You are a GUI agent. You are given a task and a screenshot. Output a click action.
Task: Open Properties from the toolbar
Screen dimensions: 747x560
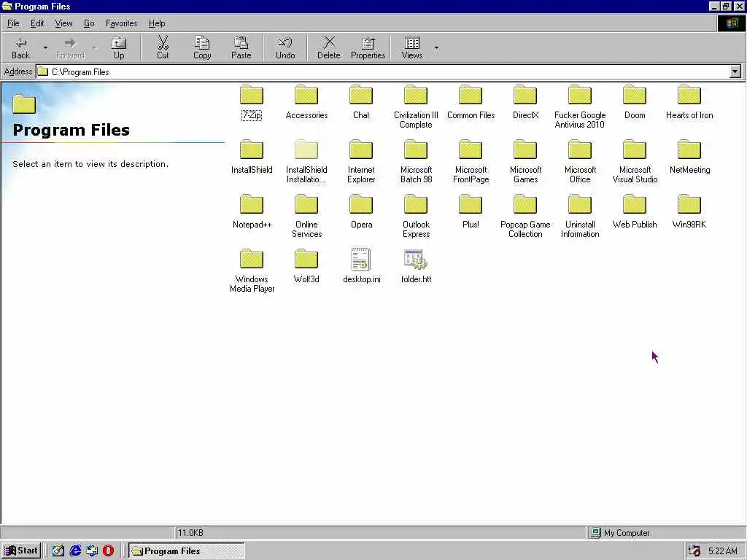point(368,47)
